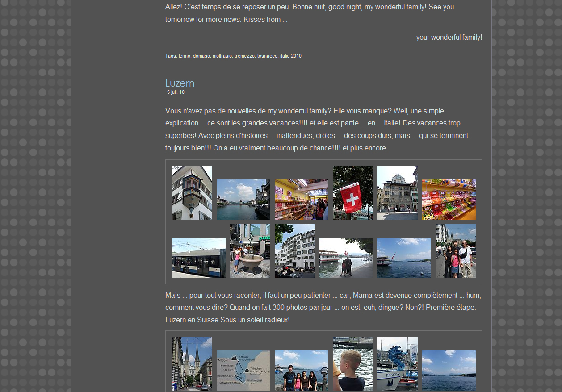This screenshot has height=392, width=562.
Task: Open the 'moltrasio' tag
Action: click(222, 56)
